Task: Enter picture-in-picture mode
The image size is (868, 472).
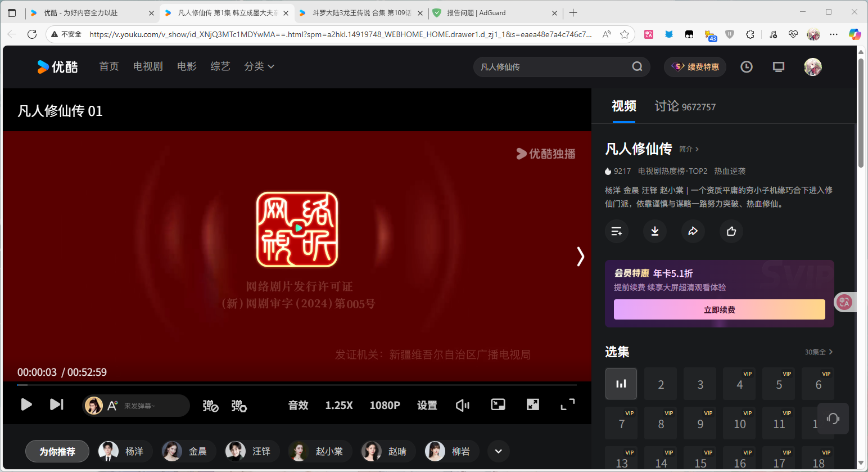Action: (498, 404)
